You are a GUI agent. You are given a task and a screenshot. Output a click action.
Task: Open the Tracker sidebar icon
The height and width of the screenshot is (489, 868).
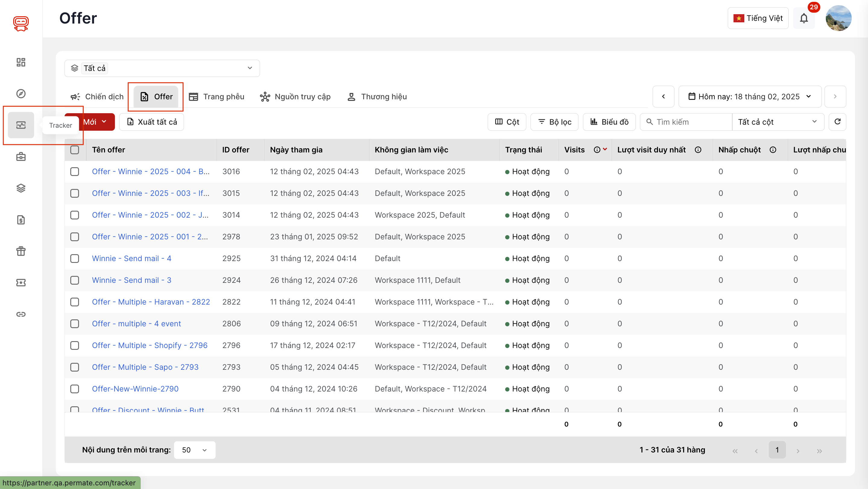pyautogui.click(x=21, y=125)
